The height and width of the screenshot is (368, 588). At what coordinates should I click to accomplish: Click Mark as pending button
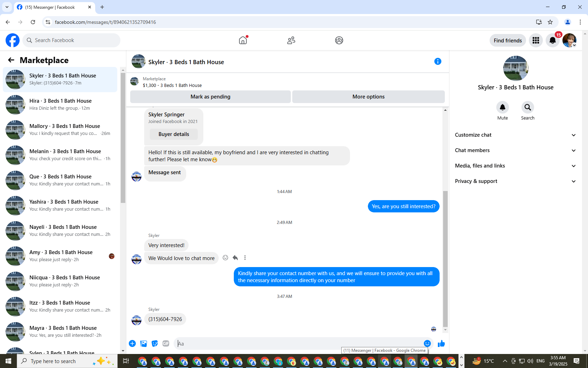point(210,97)
